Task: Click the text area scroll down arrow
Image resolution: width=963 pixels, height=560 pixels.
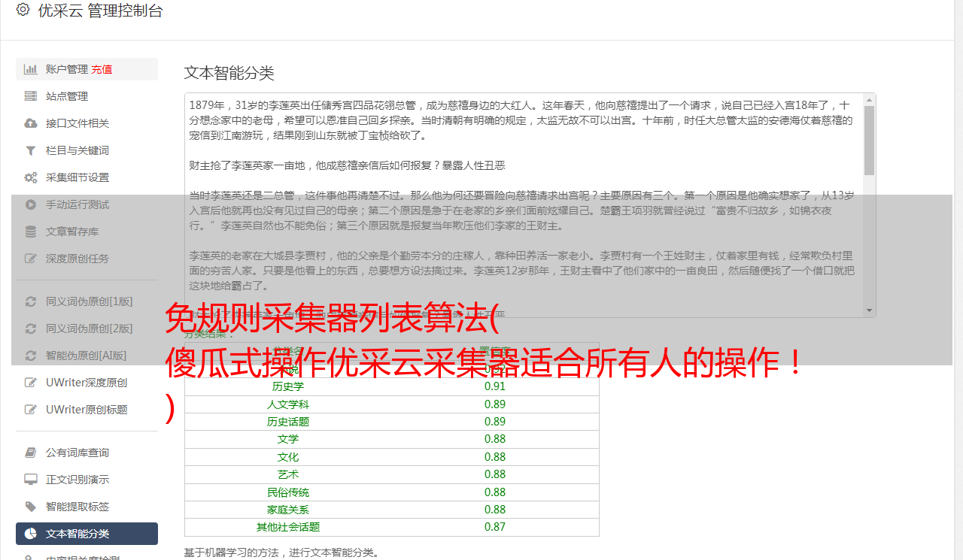Action: [870, 310]
